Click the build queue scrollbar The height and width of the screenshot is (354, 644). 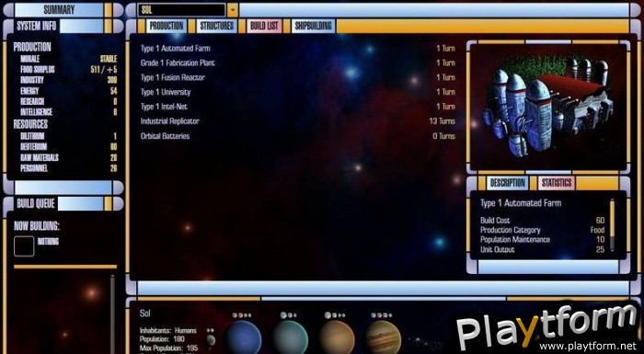(112, 314)
